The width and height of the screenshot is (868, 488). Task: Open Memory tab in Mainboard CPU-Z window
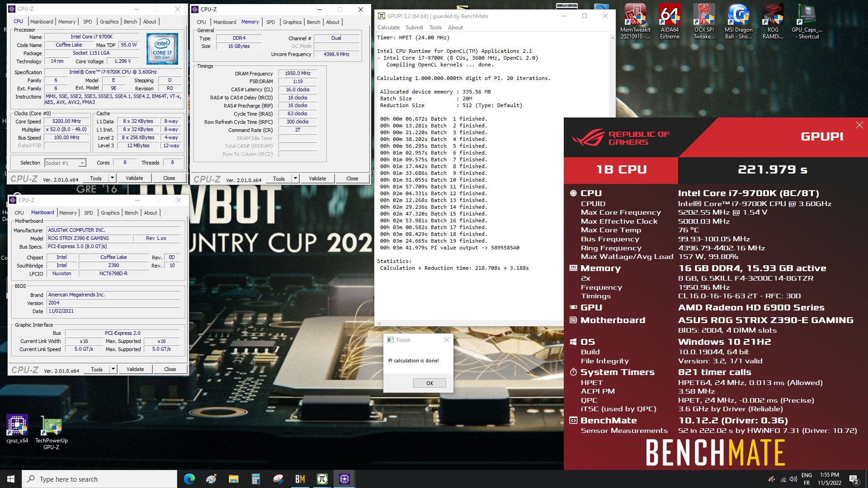tap(68, 213)
